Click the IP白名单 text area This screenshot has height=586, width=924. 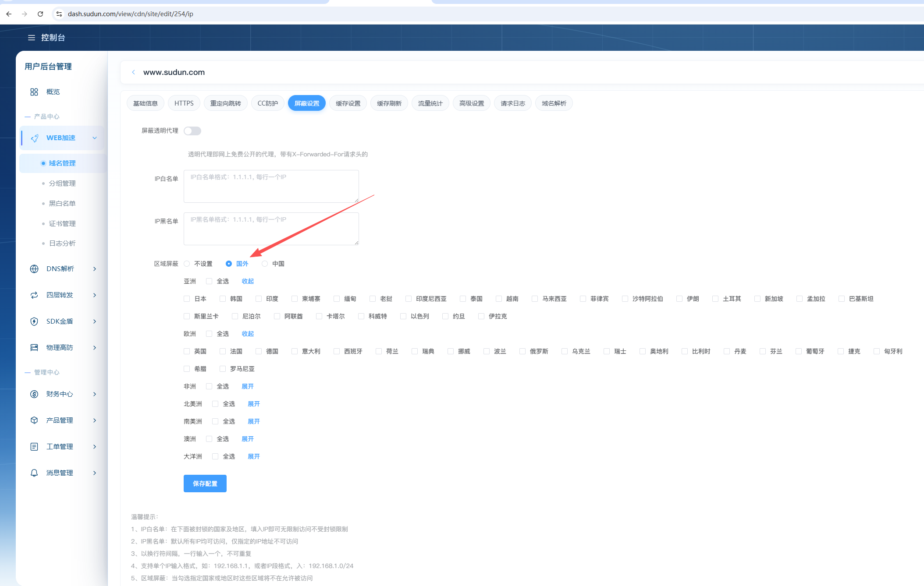pyautogui.click(x=271, y=187)
